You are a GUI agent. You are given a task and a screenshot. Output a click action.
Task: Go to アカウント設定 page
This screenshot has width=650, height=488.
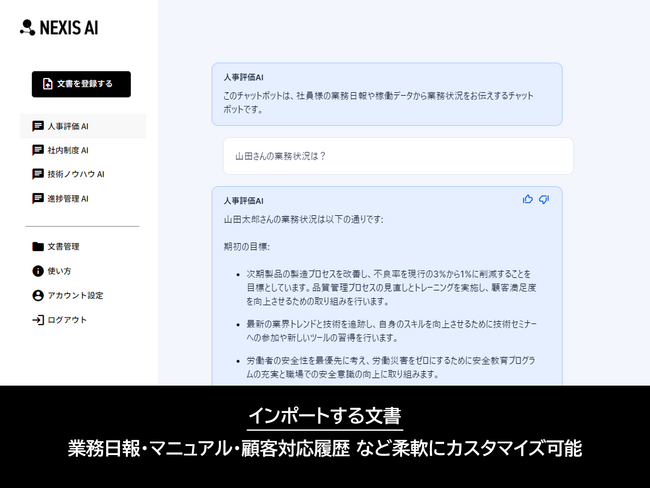coord(75,296)
